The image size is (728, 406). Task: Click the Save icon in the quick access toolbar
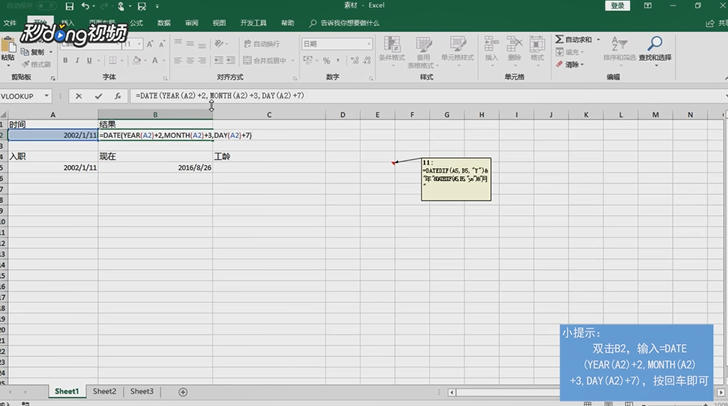click(x=69, y=6)
